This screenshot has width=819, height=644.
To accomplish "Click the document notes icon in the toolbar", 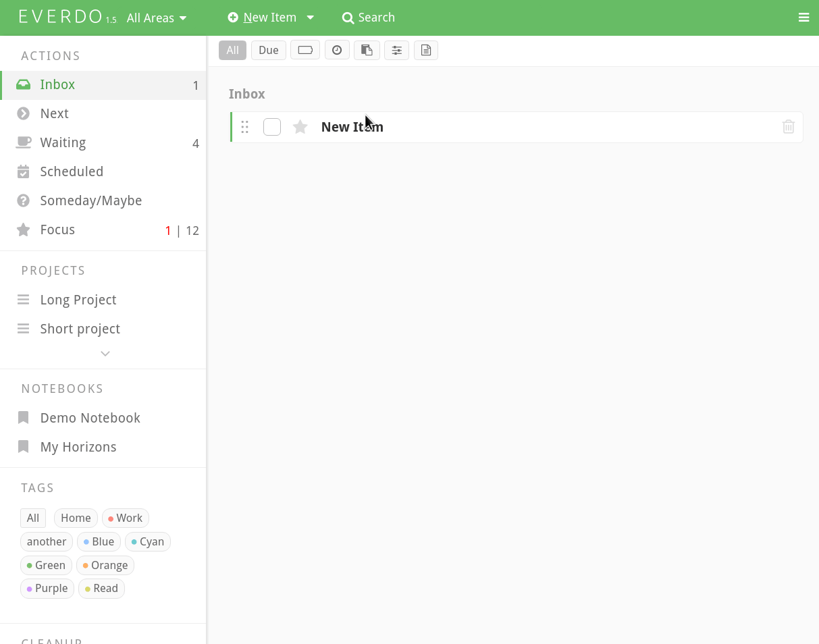I will (x=426, y=50).
